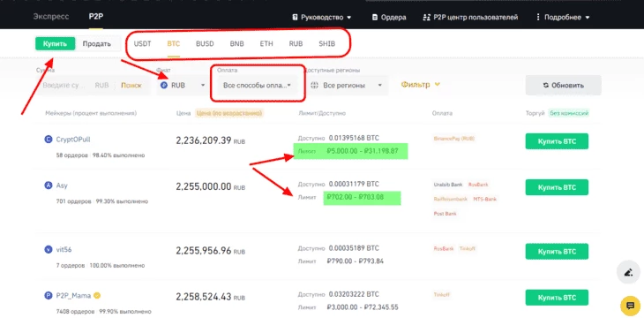The width and height of the screenshot is (644, 318).
Task: Click the Ордера link
Action: point(389,18)
